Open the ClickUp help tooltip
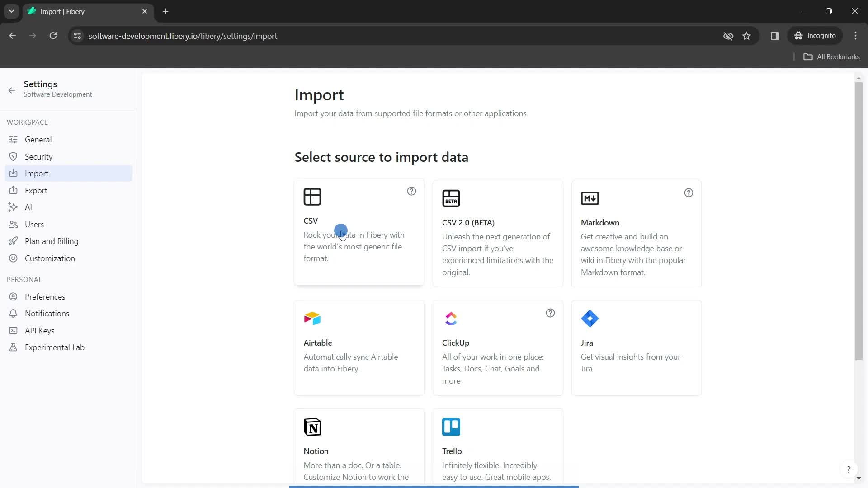The image size is (868, 488). pyautogui.click(x=551, y=313)
